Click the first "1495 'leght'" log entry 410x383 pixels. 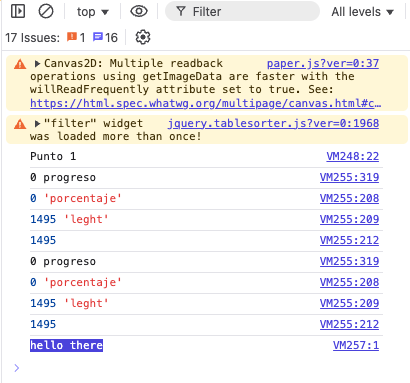point(69,219)
